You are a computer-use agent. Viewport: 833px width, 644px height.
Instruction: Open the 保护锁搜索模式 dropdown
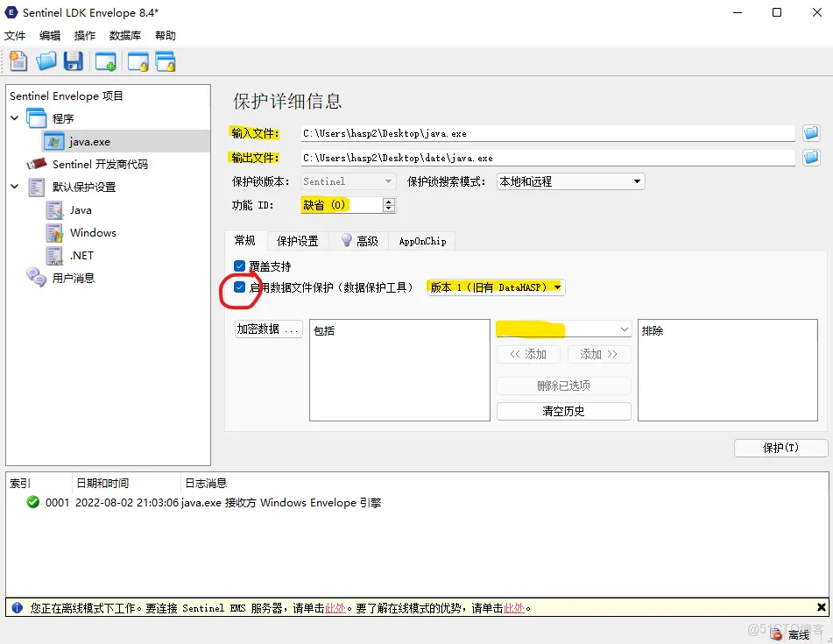(570, 181)
